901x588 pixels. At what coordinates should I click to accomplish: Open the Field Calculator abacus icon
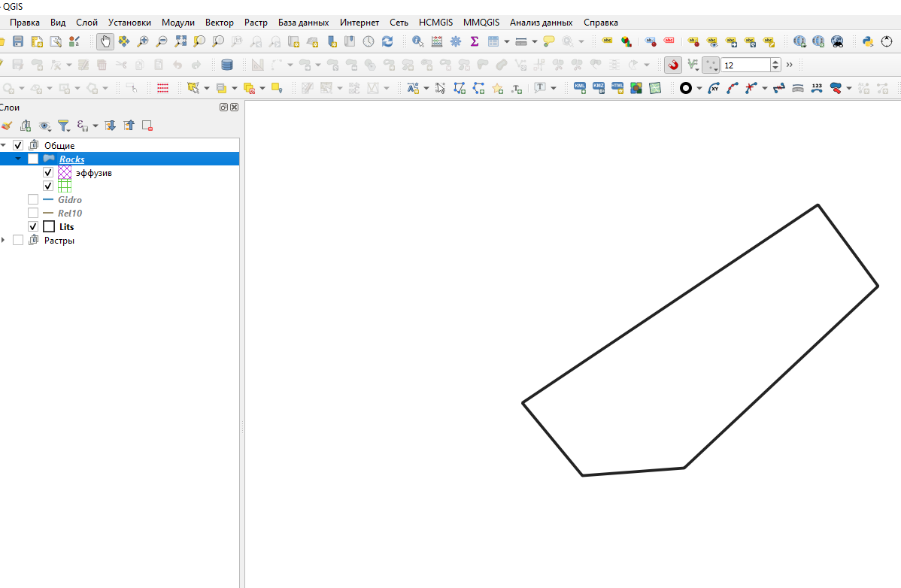pos(437,41)
